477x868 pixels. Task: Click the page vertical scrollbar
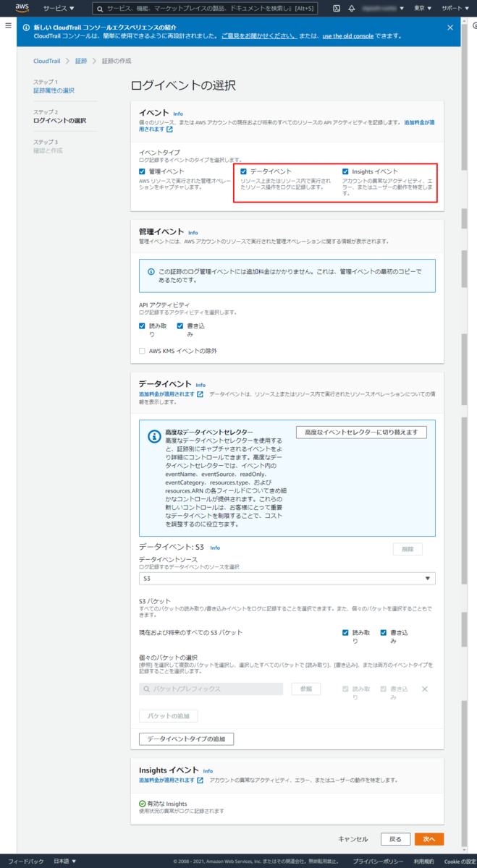465,434
